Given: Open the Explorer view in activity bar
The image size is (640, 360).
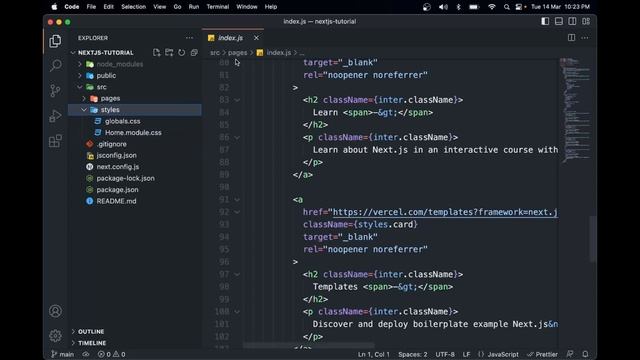Looking at the screenshot, I should point(55,41).
